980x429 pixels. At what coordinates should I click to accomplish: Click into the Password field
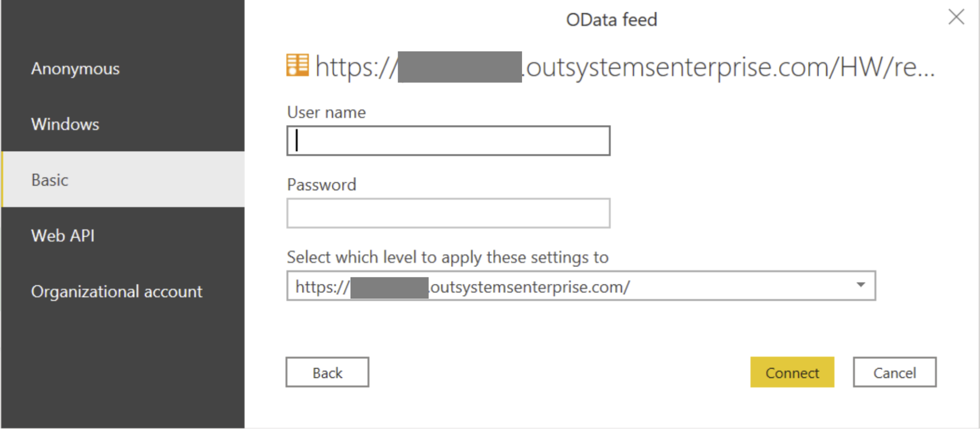pos(448,213)
